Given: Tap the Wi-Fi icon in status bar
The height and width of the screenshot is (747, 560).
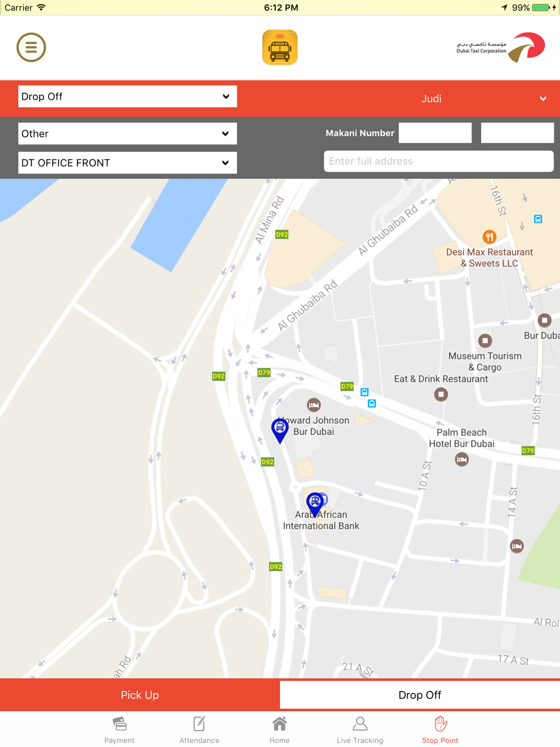Looking at the screenshot, I should (x=41, y=7).
